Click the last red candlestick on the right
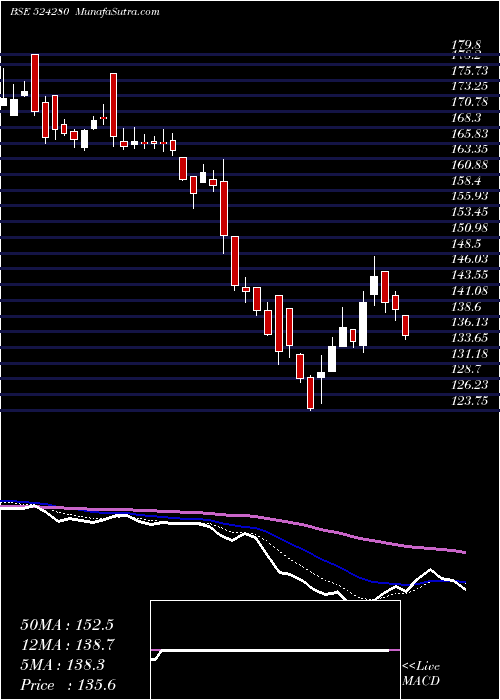 [405, 325]
